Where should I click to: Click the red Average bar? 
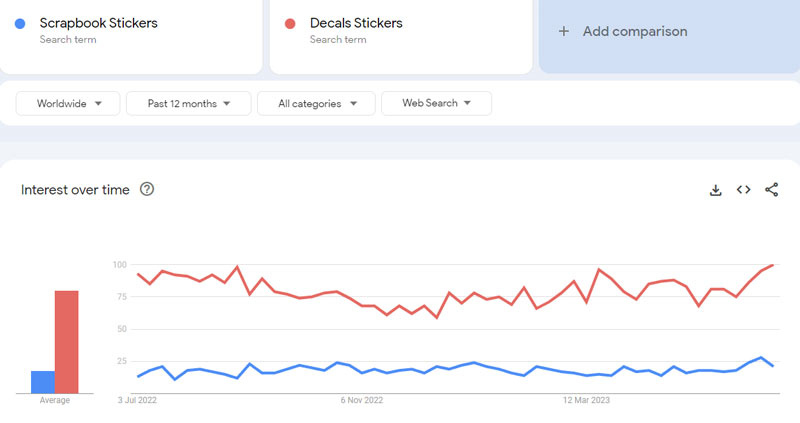coord(67,341)
